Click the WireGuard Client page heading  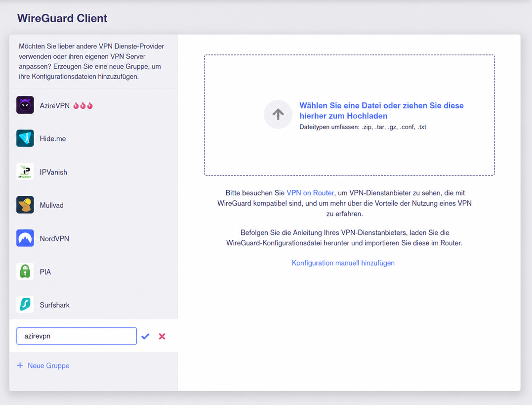pyautogui.click(x=62, y=18)
